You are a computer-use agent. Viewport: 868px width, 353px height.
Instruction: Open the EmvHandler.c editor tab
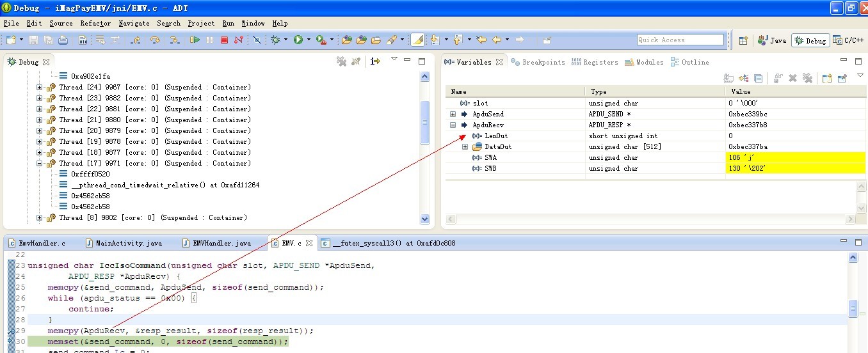[x=36, y=243]
